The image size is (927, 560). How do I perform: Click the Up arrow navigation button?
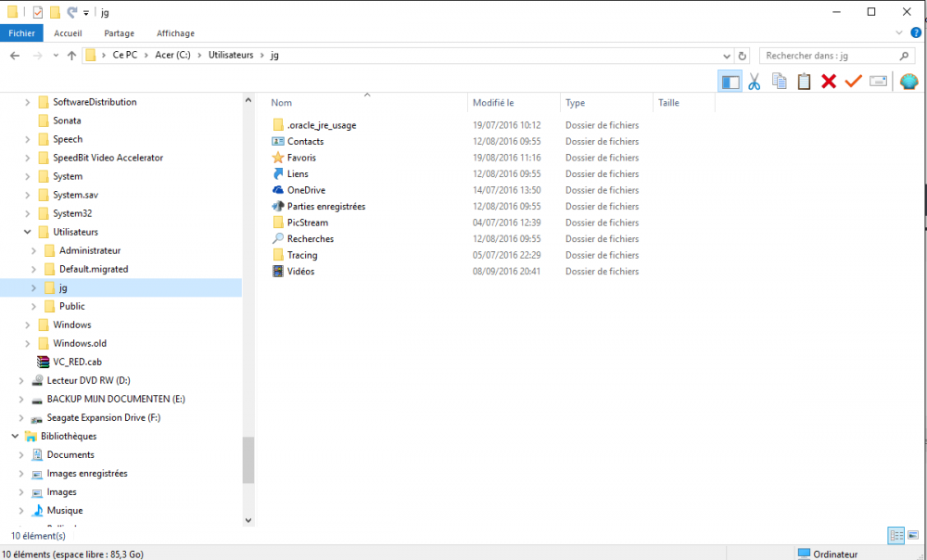pos(72,56)
